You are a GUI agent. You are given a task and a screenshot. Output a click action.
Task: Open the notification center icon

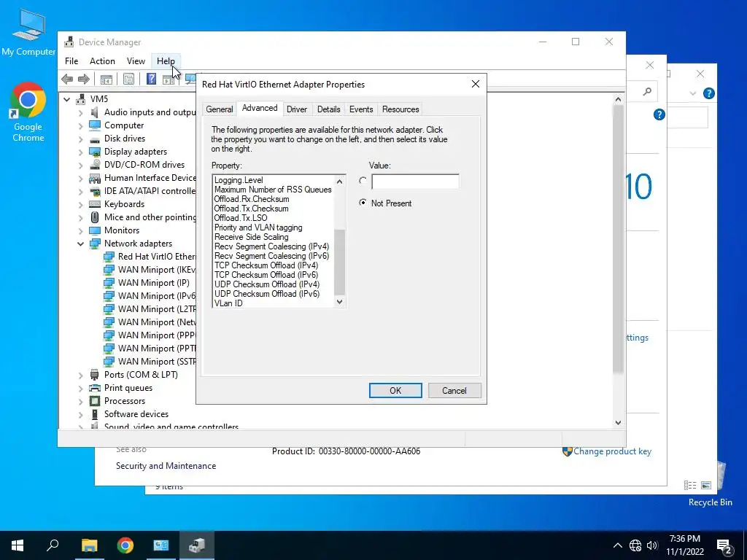[724, 547]
